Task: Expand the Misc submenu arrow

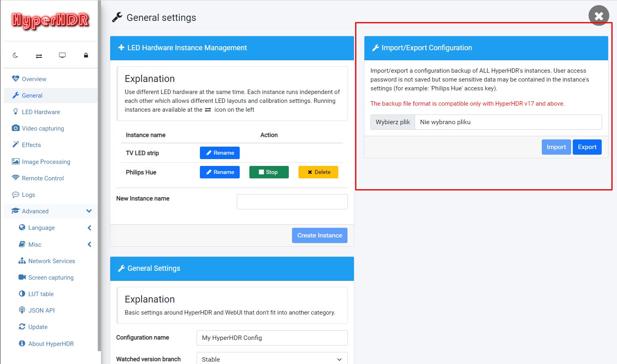Action: [x=89, y=244]
